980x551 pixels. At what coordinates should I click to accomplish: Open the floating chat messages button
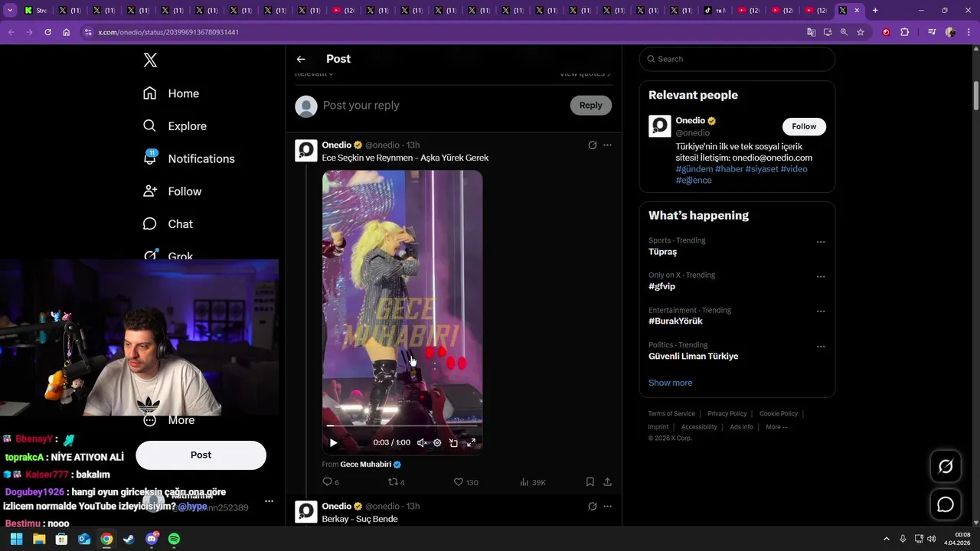[946, 505]
